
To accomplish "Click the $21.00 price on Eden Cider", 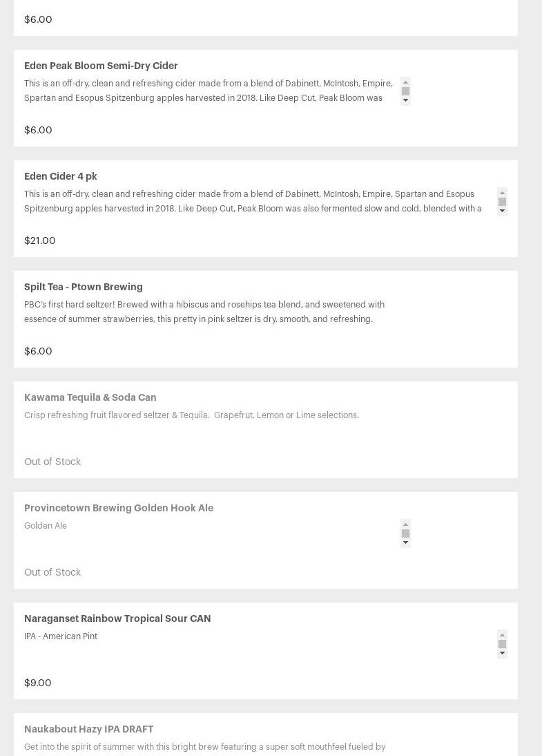I will pyautogui.click(x=40, y=240).
